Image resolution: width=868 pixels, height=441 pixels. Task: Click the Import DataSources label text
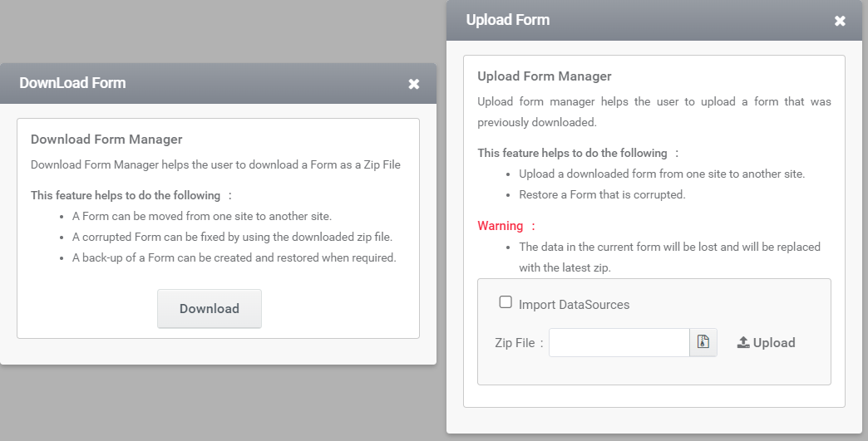tap(574, 305)
